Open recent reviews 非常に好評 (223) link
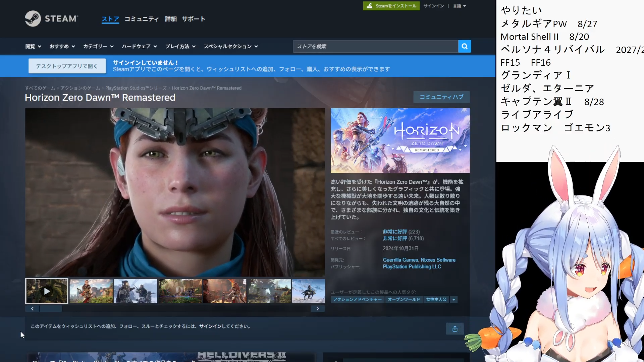The width and height of the screenshot is (644, 362). pyautogui.click(x=401, y=232)
